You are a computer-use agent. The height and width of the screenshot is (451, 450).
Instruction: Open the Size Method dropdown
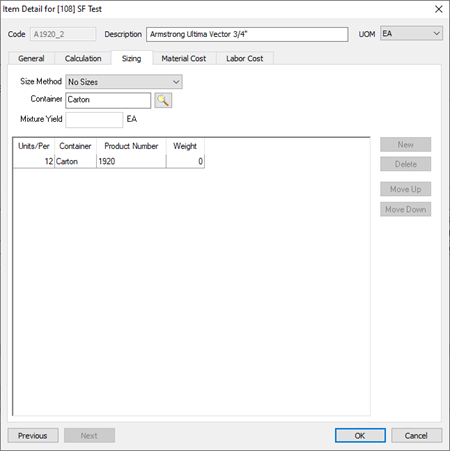[x=124, y=82]
